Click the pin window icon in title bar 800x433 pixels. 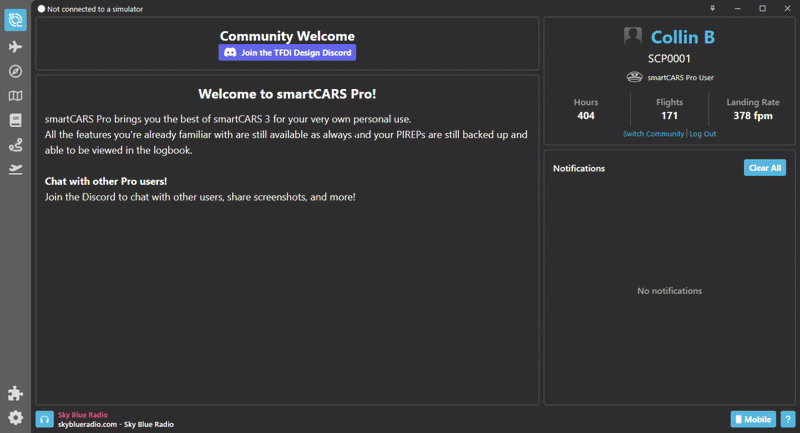712,8
